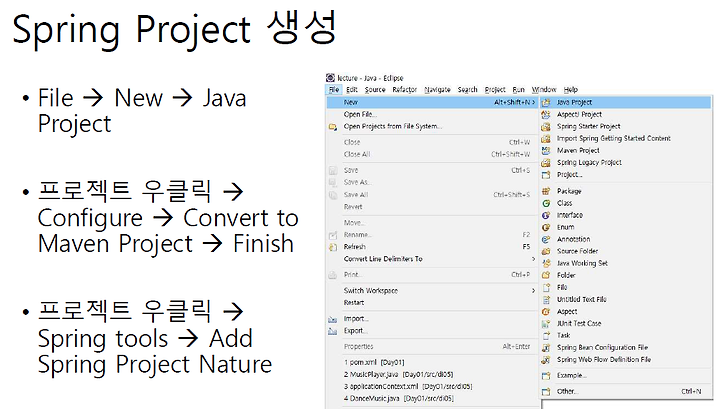Image resolution: width=720 pixels, height=409 pixels.
Task: Click the Folder icon in New submenu
Action: [x=546, y=275]
